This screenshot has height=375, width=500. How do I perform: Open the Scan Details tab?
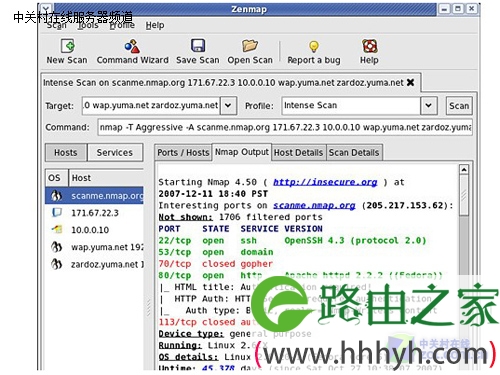(x=354, y=153)
